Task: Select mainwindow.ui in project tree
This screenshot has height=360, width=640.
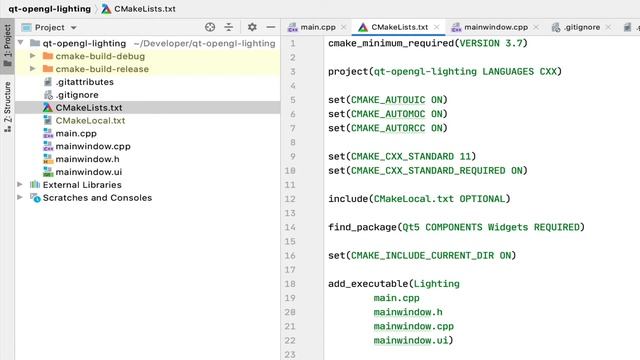Action: 89,172
